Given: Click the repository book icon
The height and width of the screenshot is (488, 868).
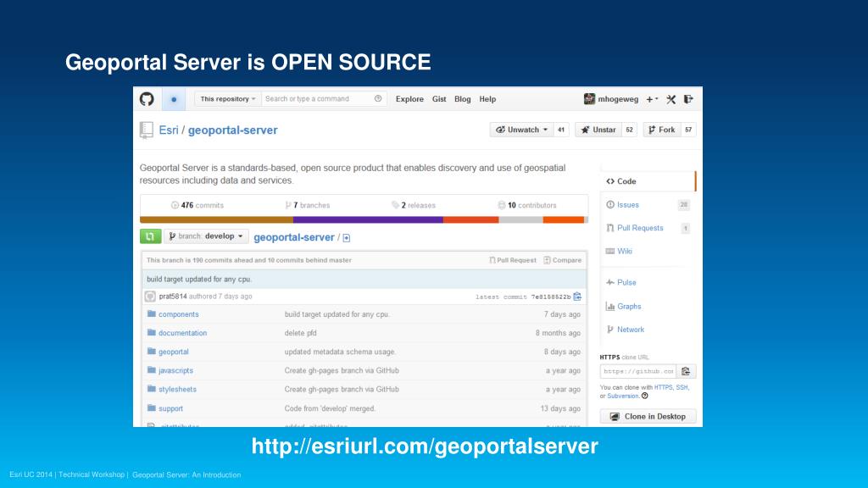Looking at the screenshot, I should coord(146,130).
